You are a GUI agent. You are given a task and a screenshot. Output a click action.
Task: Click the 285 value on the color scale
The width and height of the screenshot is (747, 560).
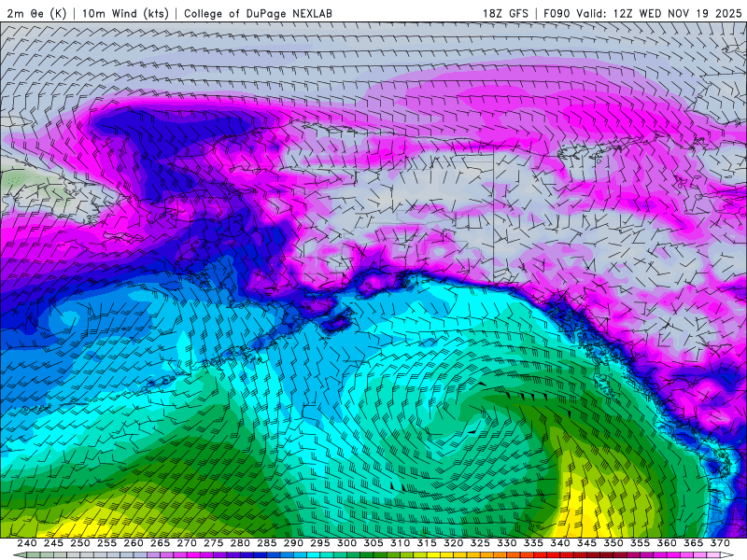(267, 543)
